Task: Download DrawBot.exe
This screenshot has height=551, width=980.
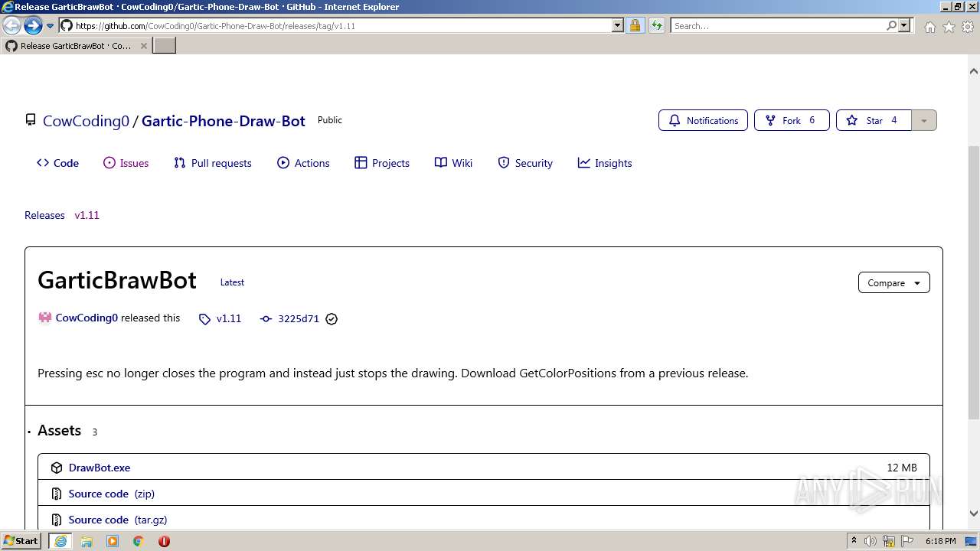Action: tap(100, 468)
